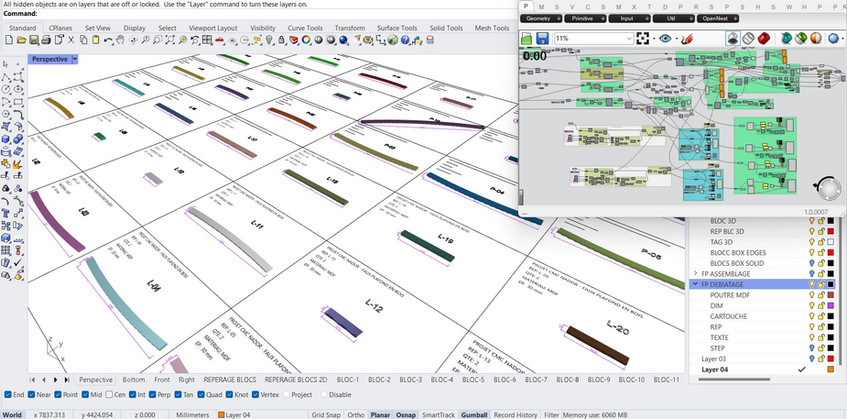Click the Filter button in status bar

coord(551,415)
